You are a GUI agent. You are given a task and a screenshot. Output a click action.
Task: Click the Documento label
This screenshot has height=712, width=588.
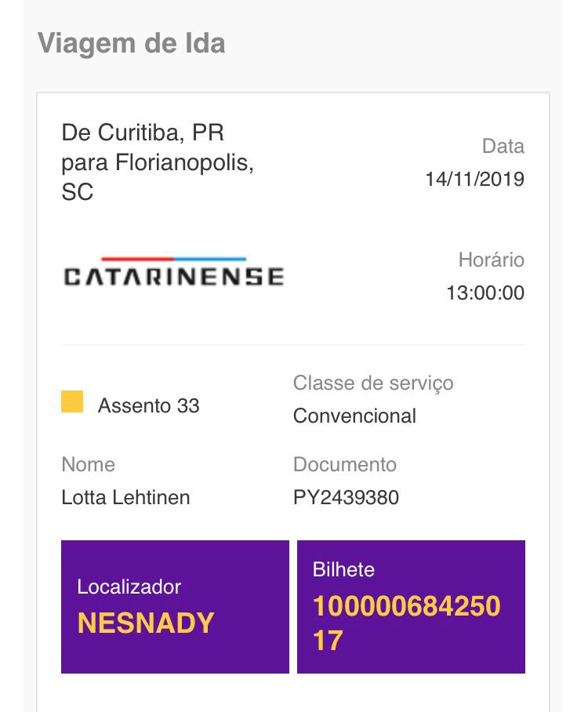[x=344, y=464]
